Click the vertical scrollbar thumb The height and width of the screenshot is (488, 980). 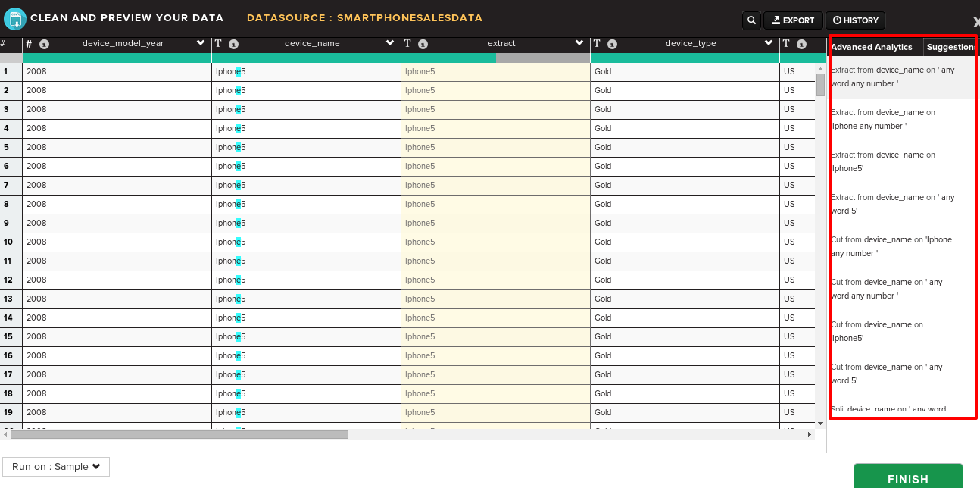[x=820, y=85]
